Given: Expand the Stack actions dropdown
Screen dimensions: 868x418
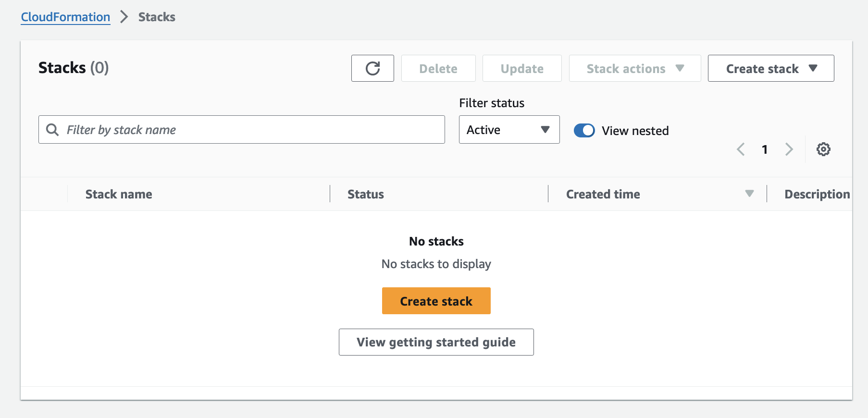Looking at the screenshot, I should (634, 69).
